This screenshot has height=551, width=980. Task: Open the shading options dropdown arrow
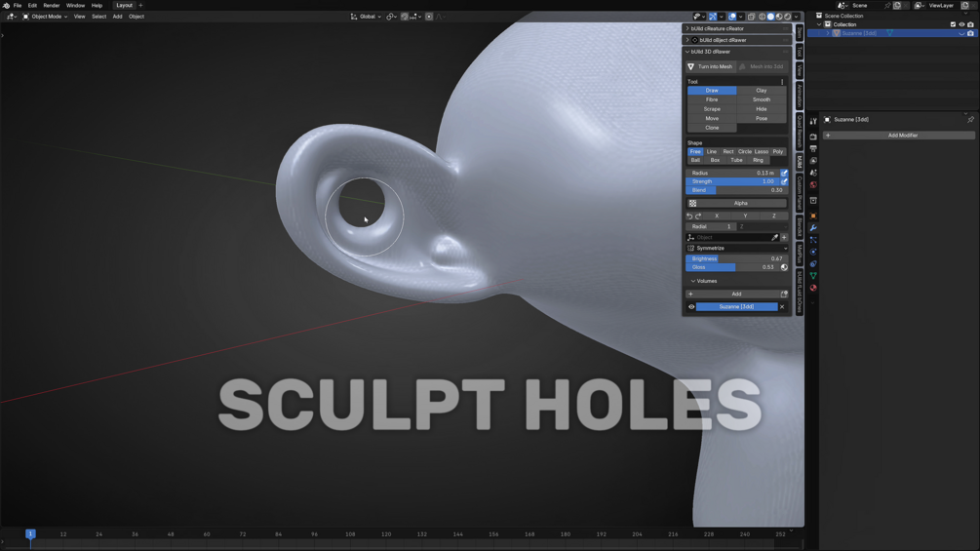[x=797, y=17]
